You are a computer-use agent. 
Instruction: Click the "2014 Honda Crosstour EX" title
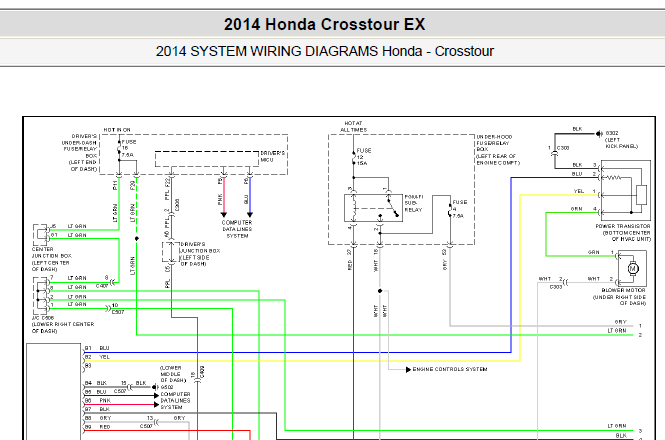(324, 24)
